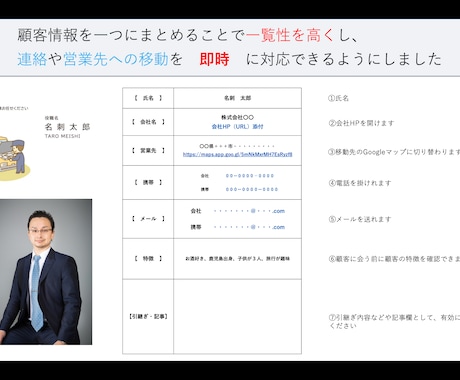Click the red 一覧性を高く heading text
460x380 pixels.
click(290, 35)
